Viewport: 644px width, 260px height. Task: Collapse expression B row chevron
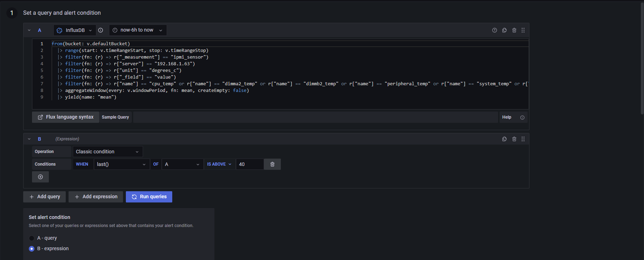pos(29,139)
